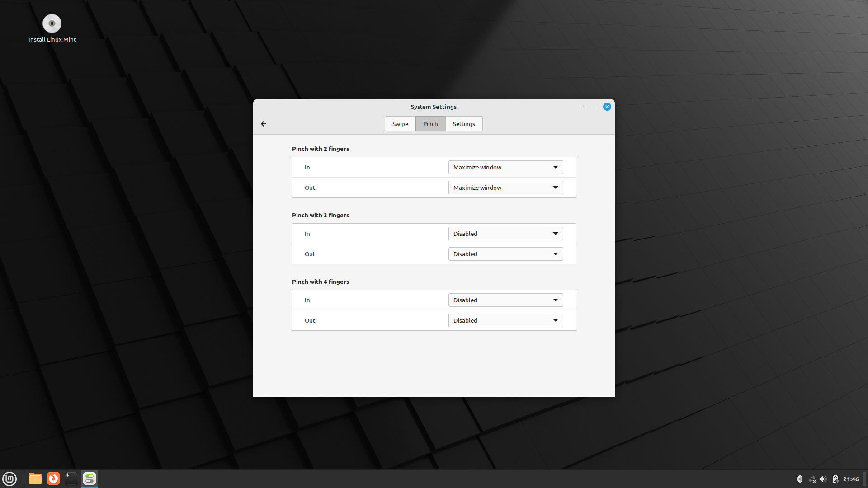The width and height of the screenshot is (868, 488).
Task: Open the network connection tray icon
Action: click(x=812, y=479)
